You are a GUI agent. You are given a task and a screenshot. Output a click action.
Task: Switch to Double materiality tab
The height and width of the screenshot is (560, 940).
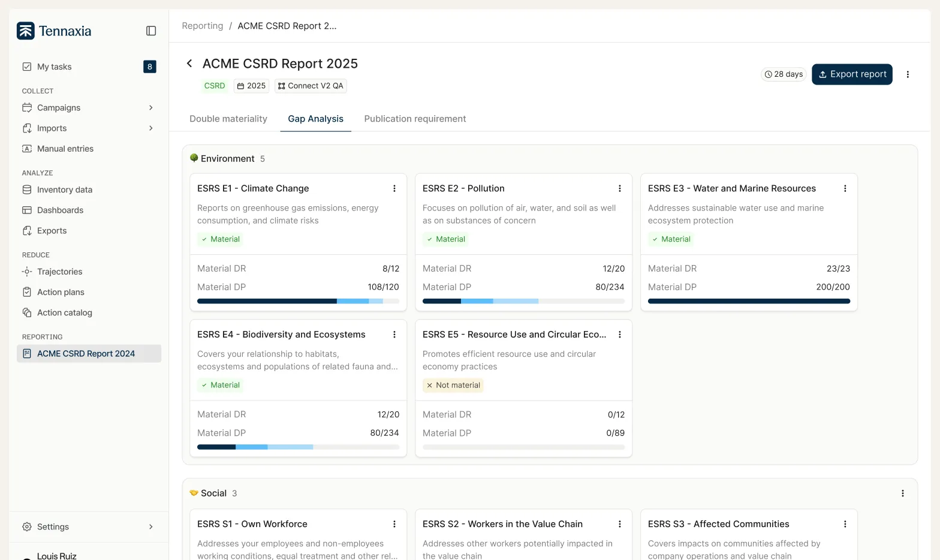pos(228,119)
